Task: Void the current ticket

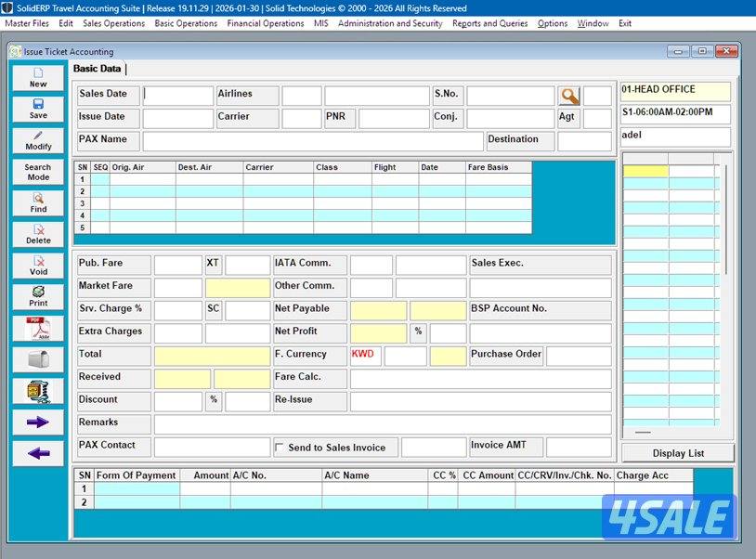Action: click(37, 265)
